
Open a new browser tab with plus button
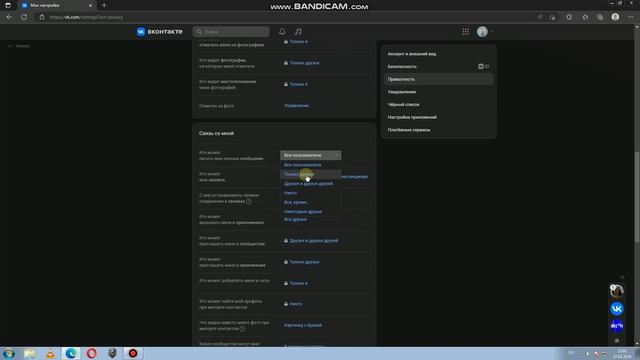104,5
